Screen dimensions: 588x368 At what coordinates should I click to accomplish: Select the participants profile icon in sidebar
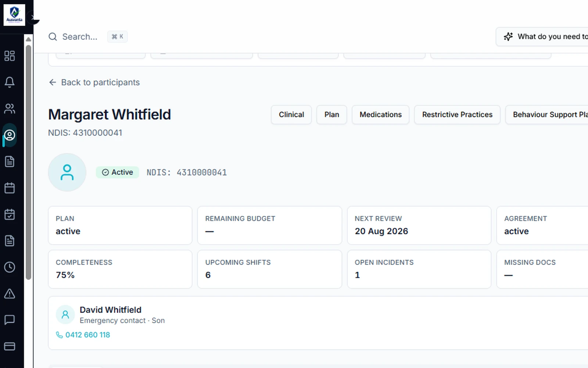tap(10, 135)
